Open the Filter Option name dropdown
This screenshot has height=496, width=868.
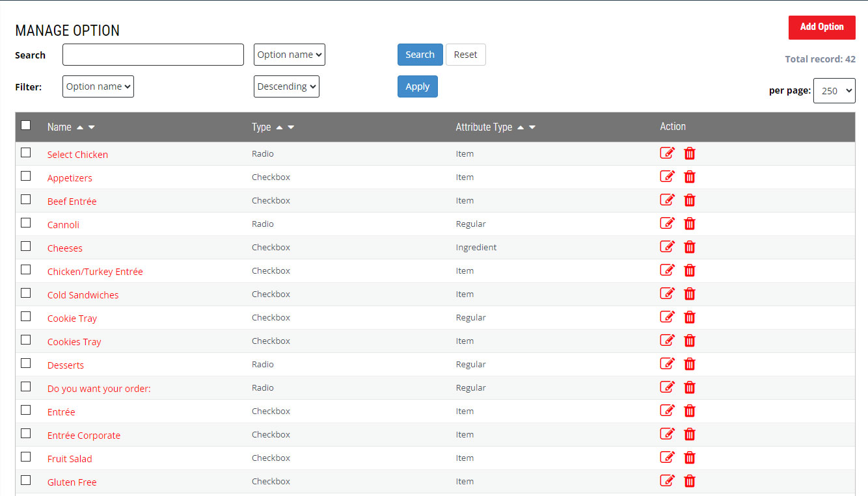pyautogui.click(x=98, y=86)
